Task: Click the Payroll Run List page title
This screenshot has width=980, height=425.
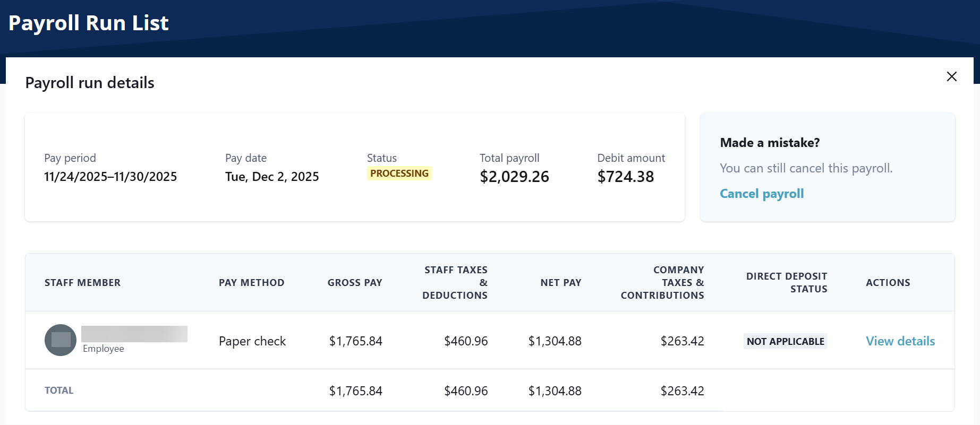Action: click(89, 23)
